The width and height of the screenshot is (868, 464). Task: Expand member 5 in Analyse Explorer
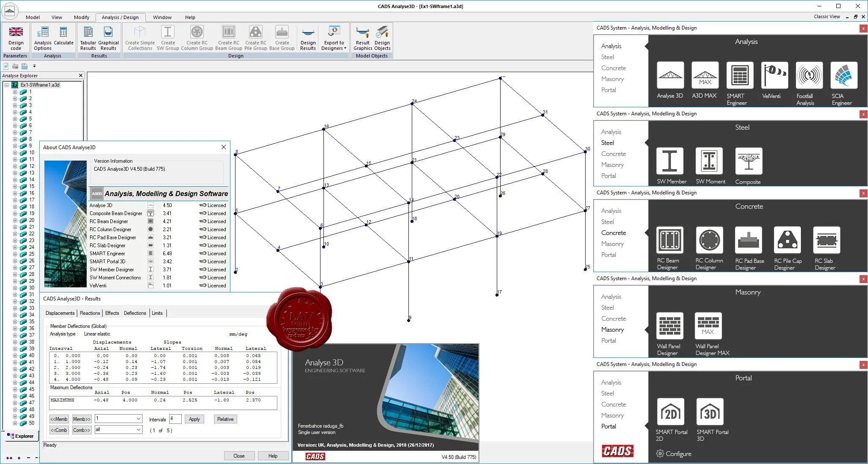[x=15, y=119]
